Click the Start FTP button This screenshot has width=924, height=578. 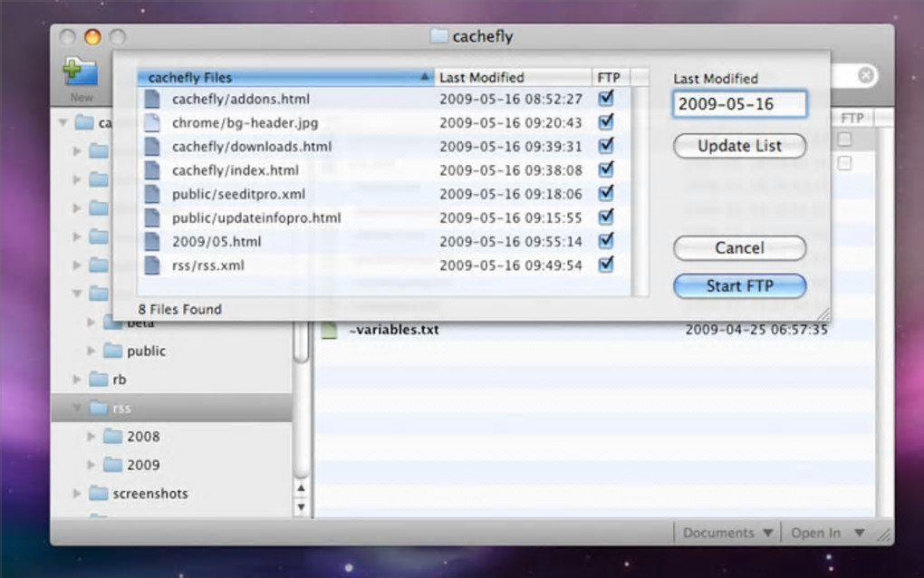pos(739,286)
